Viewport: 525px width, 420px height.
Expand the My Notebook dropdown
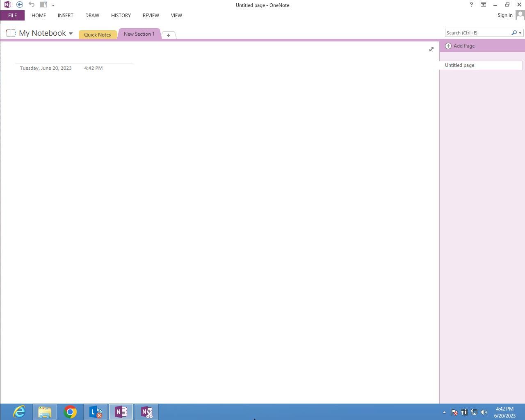coord(71,34)
